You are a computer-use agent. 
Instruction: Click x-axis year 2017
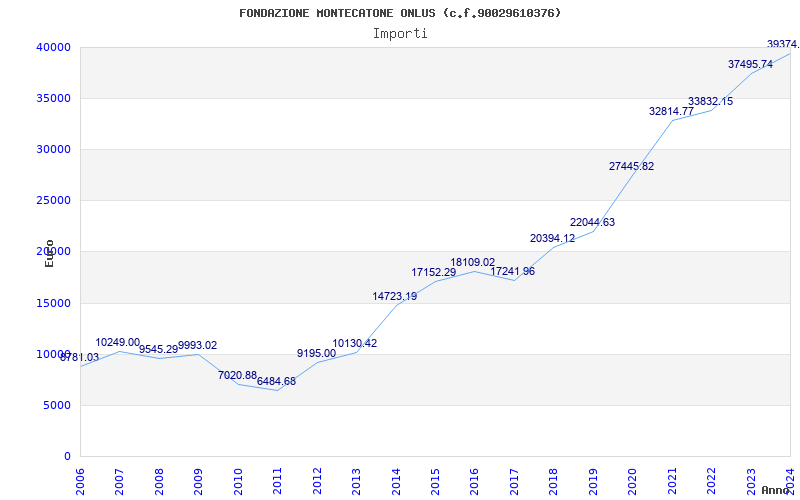[514, 481]
